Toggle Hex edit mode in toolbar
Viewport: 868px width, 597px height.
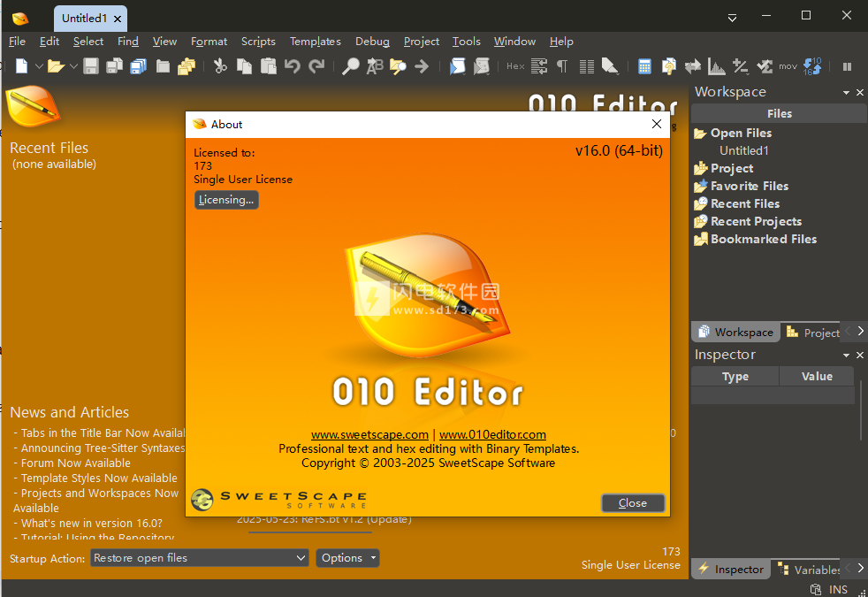514,66
